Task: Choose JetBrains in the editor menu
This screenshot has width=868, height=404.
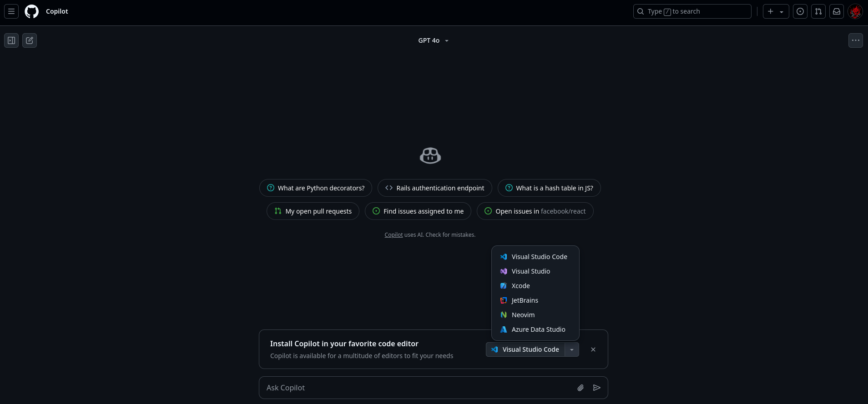Action: tap(525, 300)
